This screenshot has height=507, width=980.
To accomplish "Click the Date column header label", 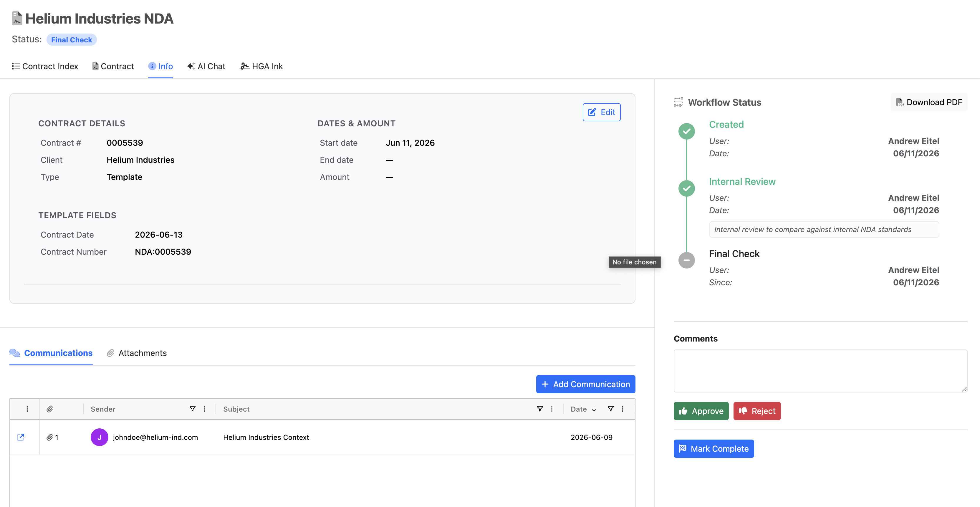I will tap(578, 409).
